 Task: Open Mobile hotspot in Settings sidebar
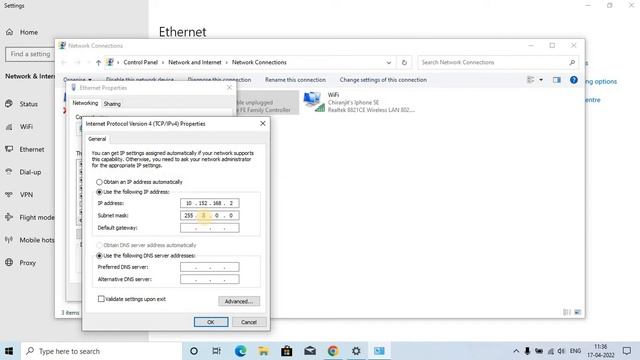29,240
